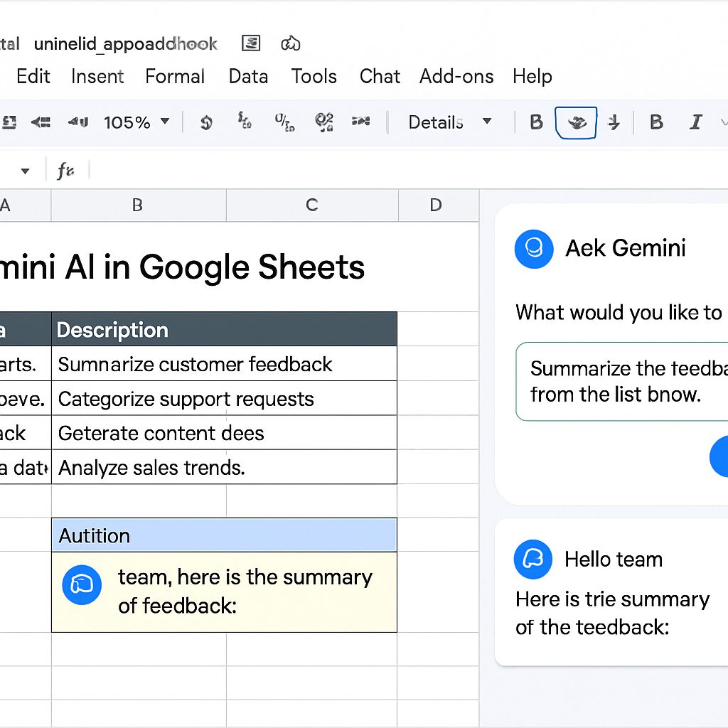Open the Edit menu
This screenshot has width=728, height=728.
pos(33,76)
